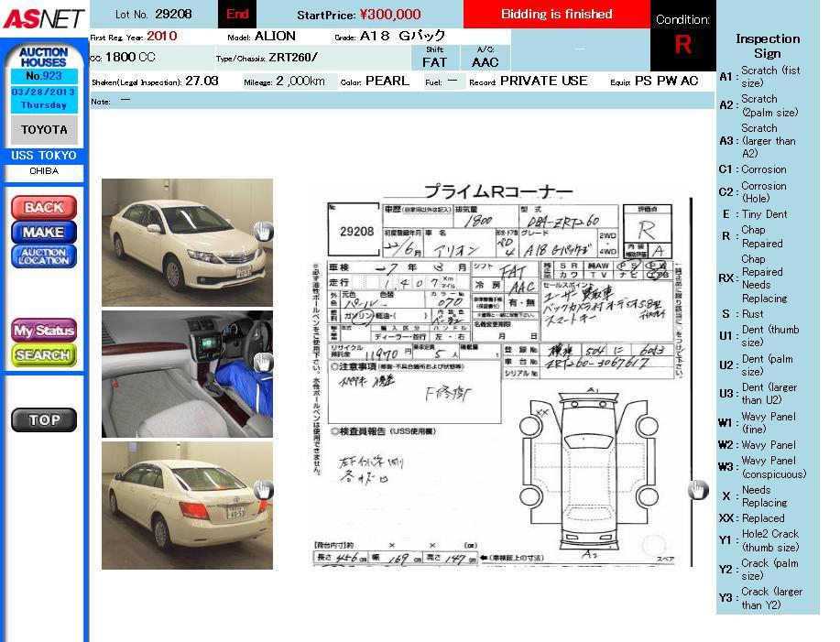Click the USS TOKYO auction house label
Screen dimensions: 840x642
coord(44,156)
